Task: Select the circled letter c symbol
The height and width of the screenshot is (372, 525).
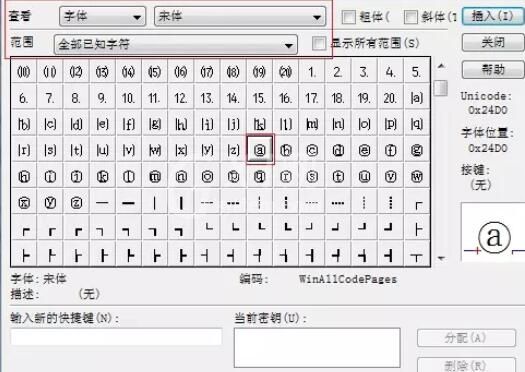Action: pyautogui.click(x=312, y=150)
